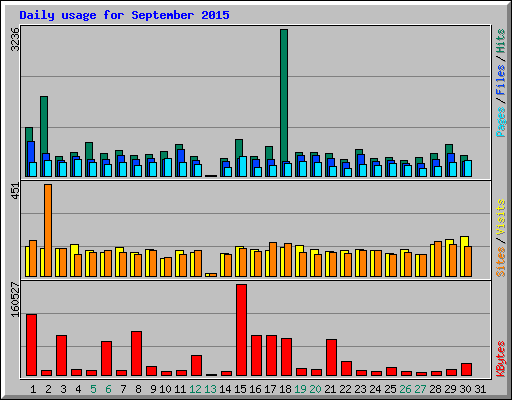Click the x-axis day label '15'

[240, 389]
